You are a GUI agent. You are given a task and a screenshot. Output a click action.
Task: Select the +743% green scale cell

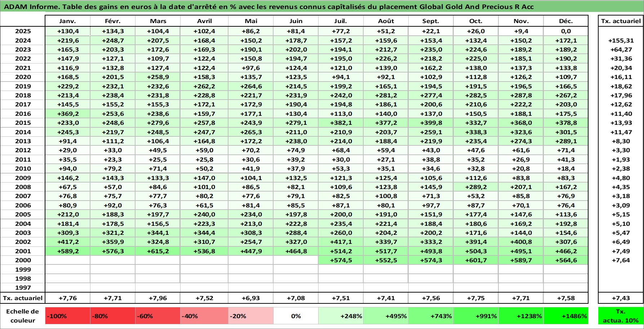(x=431, y=316)
